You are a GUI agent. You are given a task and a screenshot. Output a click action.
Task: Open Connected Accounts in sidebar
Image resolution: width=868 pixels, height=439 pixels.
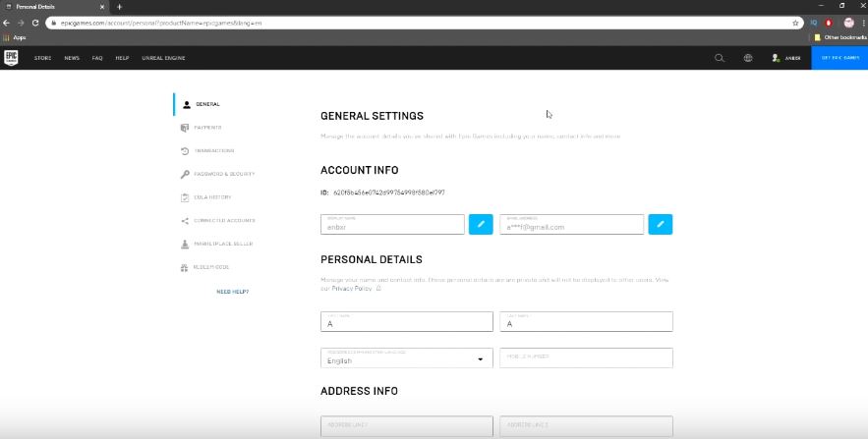224,221
